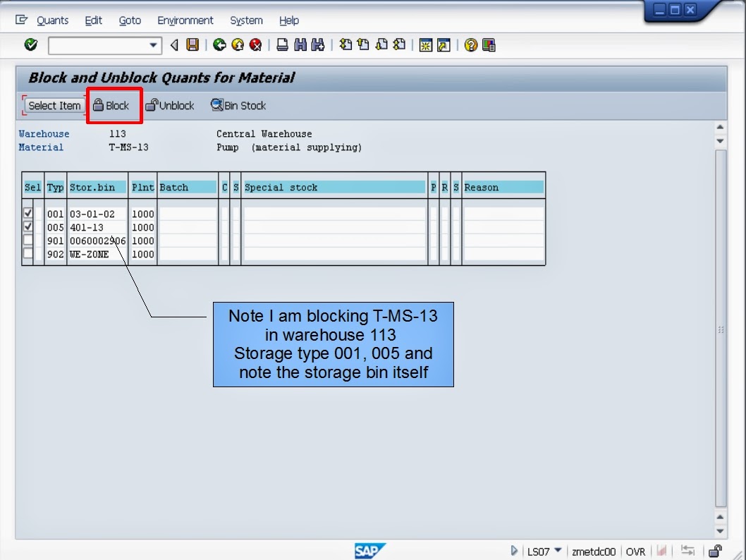Click the green Enter checkmark icon
Image resolution: width=746 pixels, height=560 pixels.
tap(30, 45)
